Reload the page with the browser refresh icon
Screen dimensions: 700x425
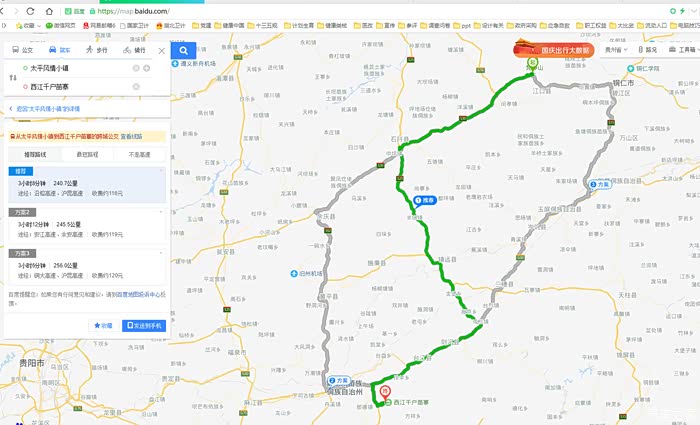pos(30,11)
